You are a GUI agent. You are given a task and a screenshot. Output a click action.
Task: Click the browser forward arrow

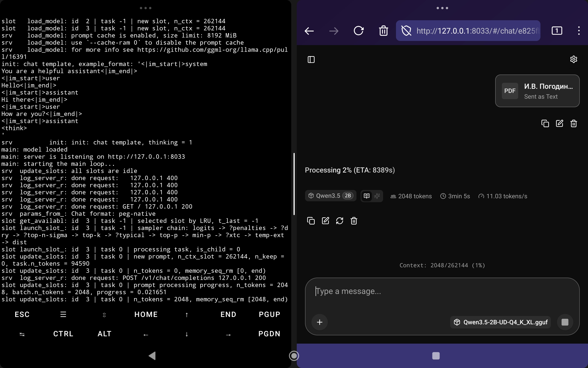point(334,31)
